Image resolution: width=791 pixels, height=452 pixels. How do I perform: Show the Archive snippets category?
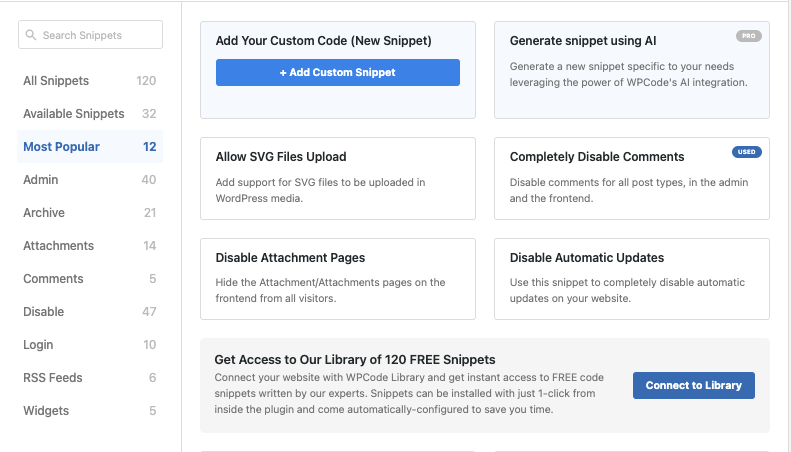coord(90,212)
